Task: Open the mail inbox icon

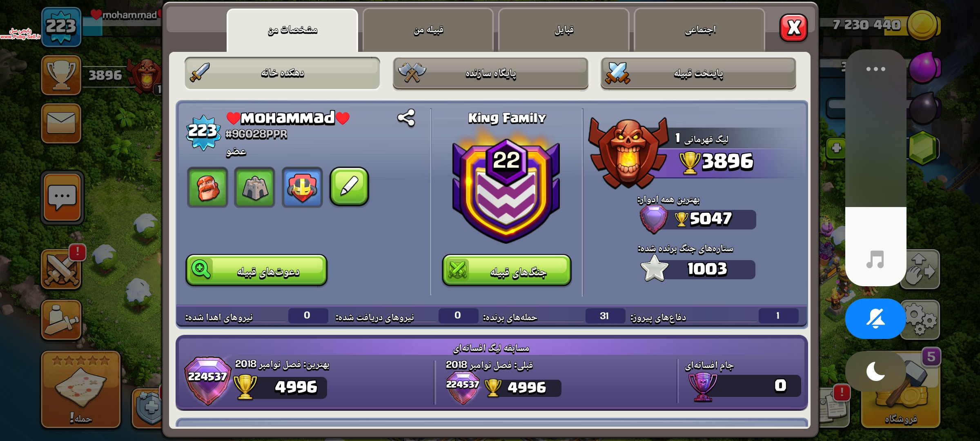Action: (61, 123)
